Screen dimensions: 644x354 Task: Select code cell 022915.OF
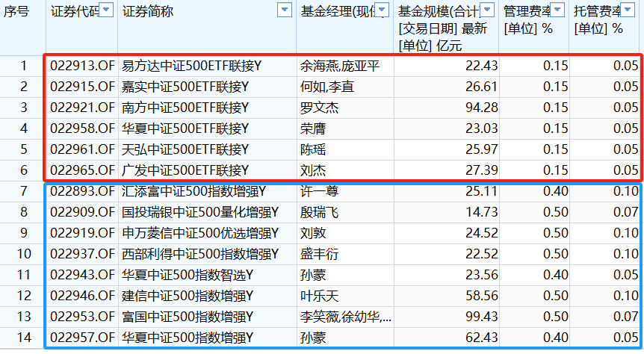click(82, 87)
